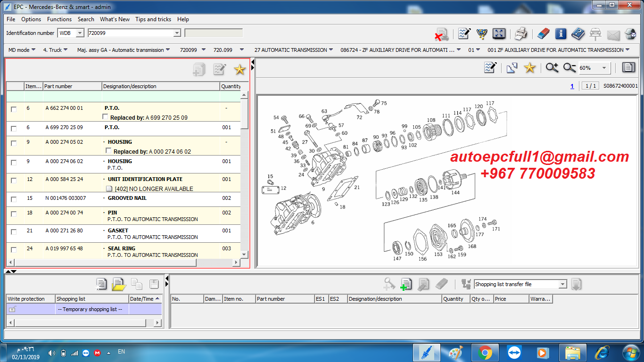Click the blue page 1 link
The height and width of the screenshot is (362, 644).
click(572, 86)
